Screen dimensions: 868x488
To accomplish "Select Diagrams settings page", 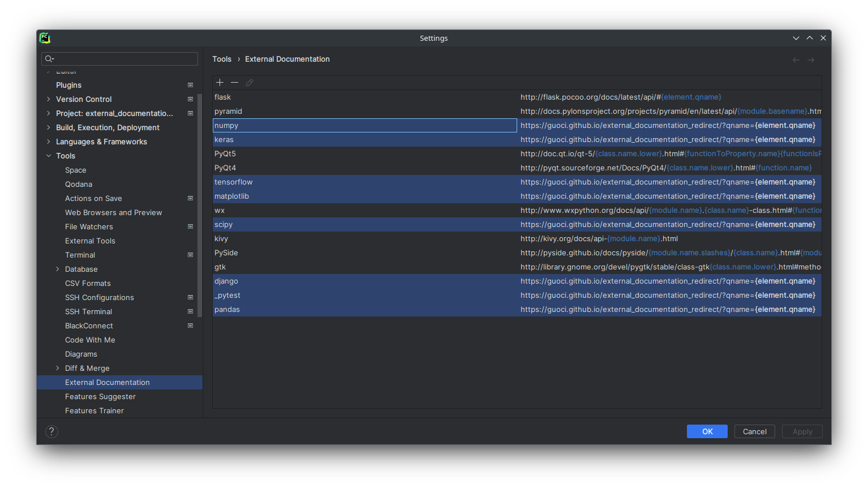I will click(81, 354).
